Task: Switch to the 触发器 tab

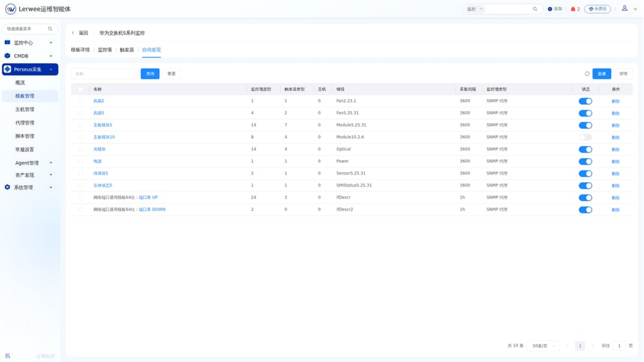Action: tap(127, 50)
